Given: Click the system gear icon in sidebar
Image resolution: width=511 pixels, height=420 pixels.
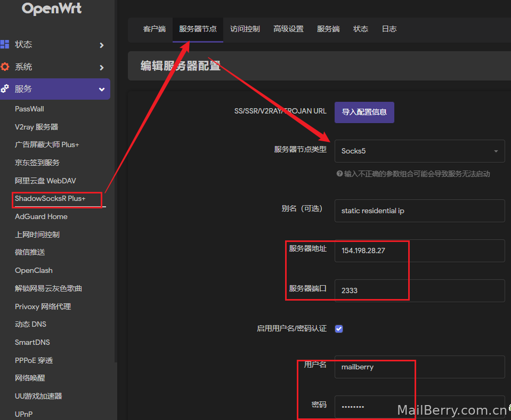Looking at the screenshot, I should tap(5, 67).
